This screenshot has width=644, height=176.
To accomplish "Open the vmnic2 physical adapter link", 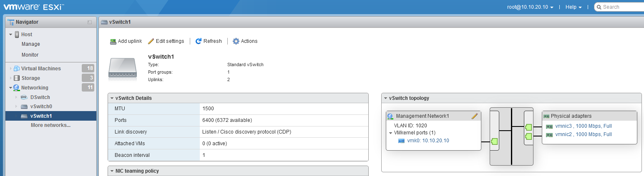I will [x=584, y=134].
